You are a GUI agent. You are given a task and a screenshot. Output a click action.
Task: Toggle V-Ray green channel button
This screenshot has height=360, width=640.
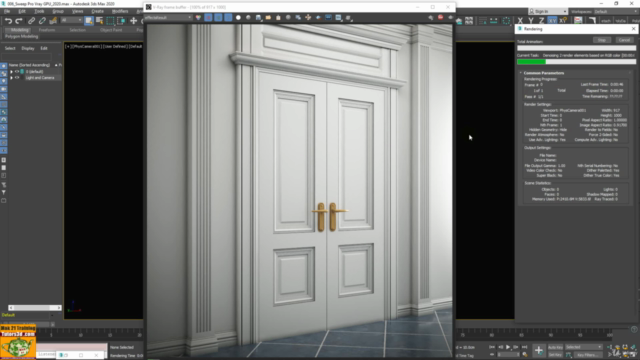(x=218, y=18)
